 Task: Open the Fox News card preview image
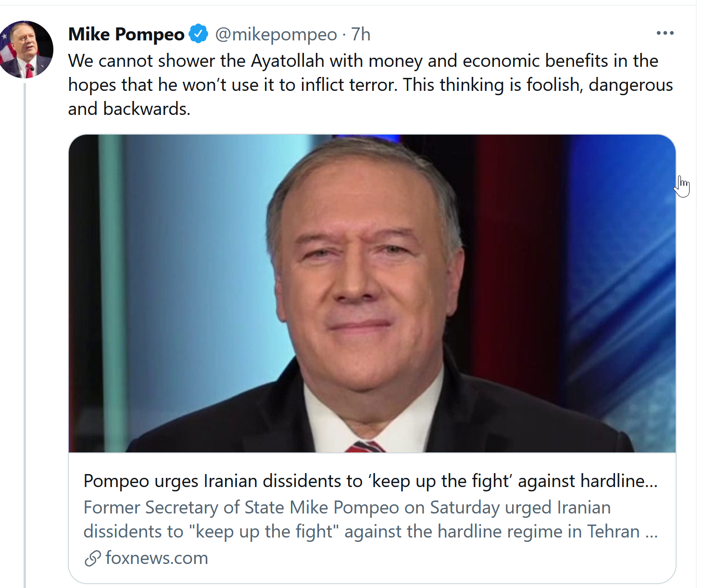372,294
